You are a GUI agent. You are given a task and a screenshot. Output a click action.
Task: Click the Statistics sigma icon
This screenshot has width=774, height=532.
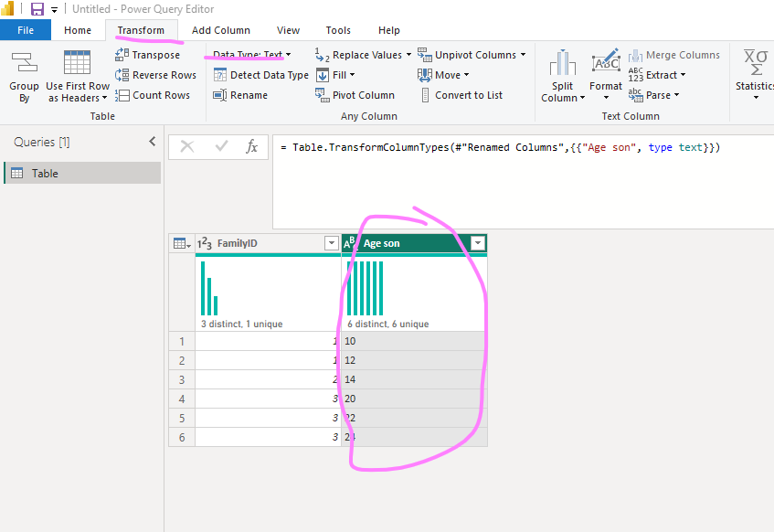click(x=756, y=62)
